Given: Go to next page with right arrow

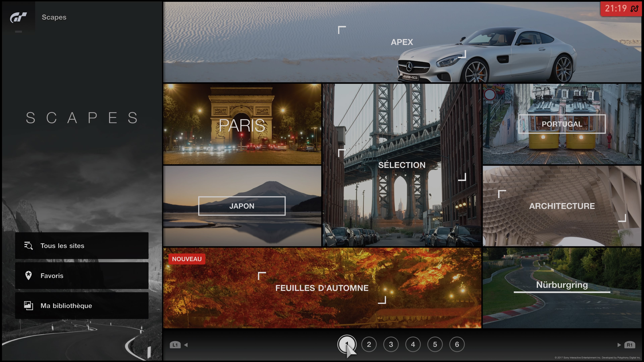Looking at the screenshot, I should (619, 345).
